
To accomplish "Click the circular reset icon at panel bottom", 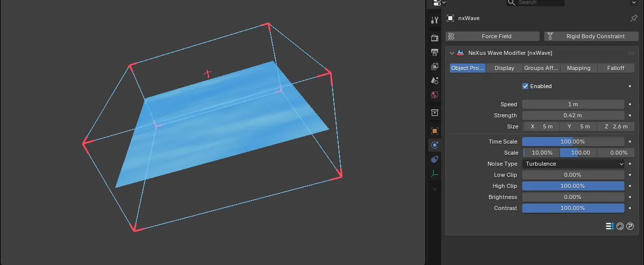I will click(620, 226).
